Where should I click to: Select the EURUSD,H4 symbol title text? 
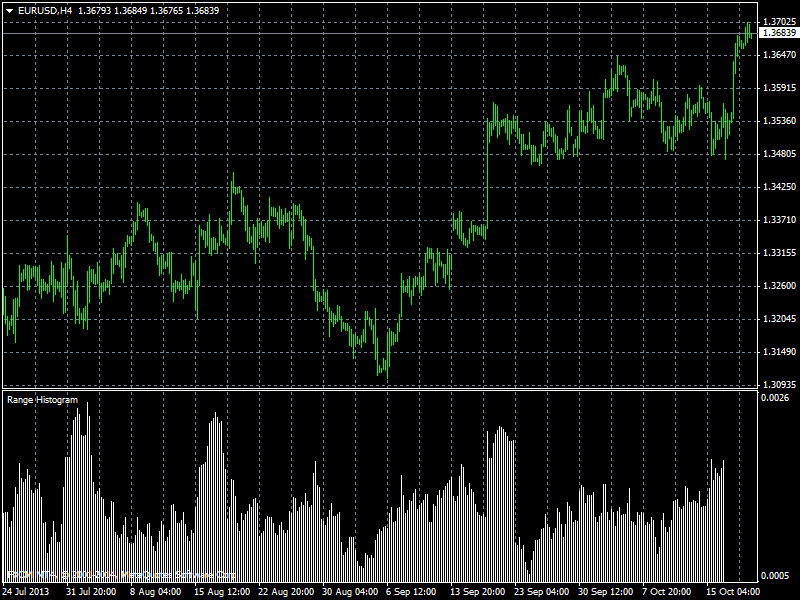tap(45, 11)
